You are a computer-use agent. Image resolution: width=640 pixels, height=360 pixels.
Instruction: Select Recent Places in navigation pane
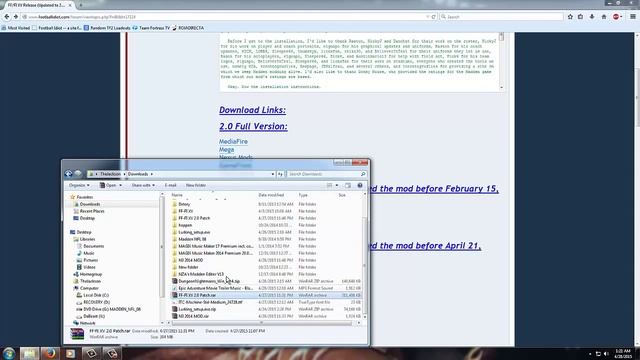coord(91,211)
